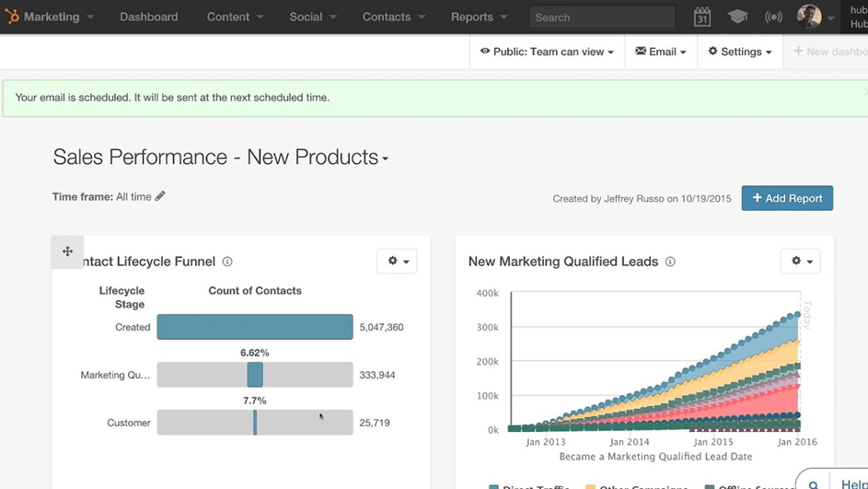The width and height of the screenshot is (868, 489).
Task: Open the calendar icon in top bar
Action: tap(702, 17)
